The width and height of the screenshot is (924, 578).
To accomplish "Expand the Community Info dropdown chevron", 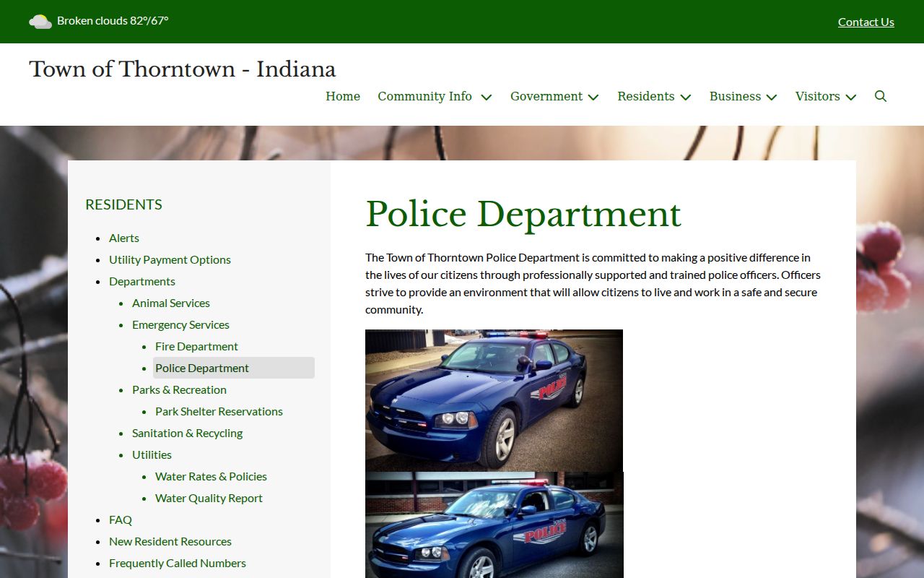I will click(487, 97).
